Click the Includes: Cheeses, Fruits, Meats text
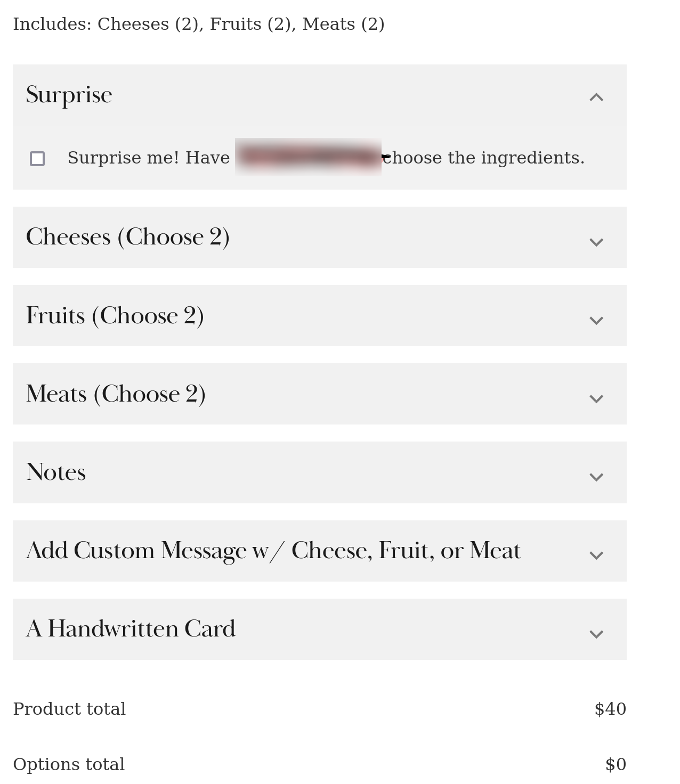The height and width of the screenshot is (784, 680). coord(199,24)
